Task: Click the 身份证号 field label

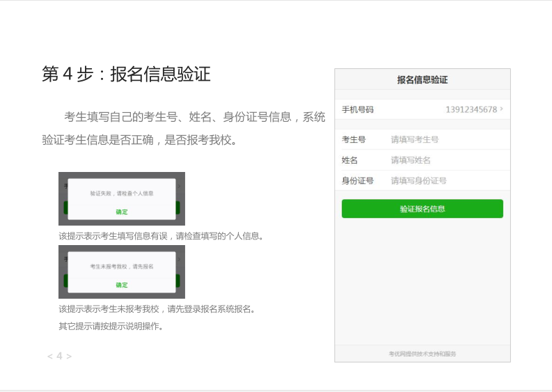Action: tap(358, 181)
